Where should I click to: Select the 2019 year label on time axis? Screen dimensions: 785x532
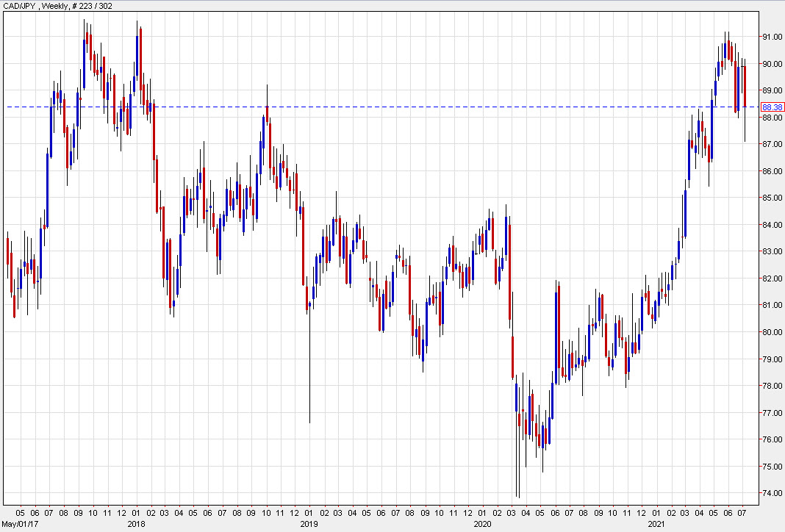click(308, 524)
